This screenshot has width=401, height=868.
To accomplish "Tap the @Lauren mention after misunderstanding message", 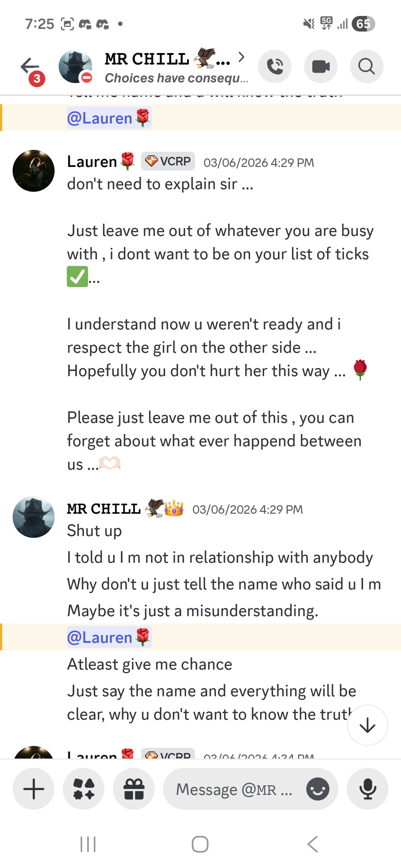I will coord(109,637).
